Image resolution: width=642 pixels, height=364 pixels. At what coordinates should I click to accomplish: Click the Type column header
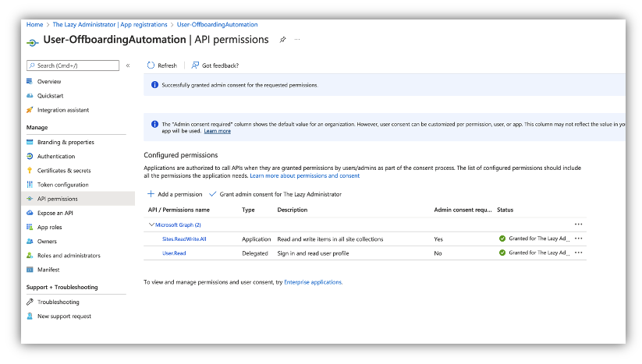[x=248, y=210]
